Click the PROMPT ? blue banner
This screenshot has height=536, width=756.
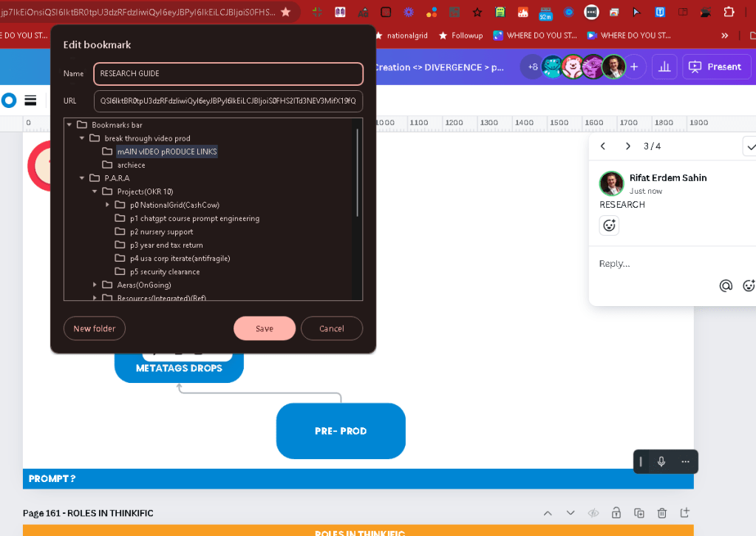[x=358, y=478]
